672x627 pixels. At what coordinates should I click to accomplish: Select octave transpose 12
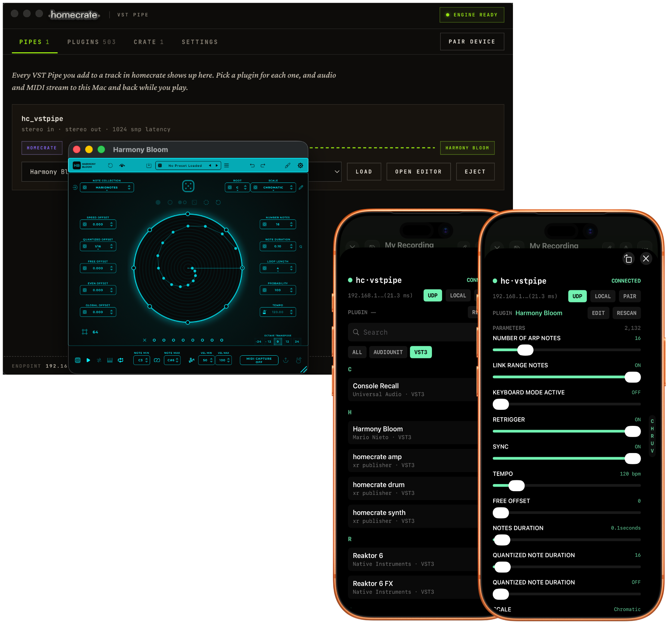coord(287,341)
